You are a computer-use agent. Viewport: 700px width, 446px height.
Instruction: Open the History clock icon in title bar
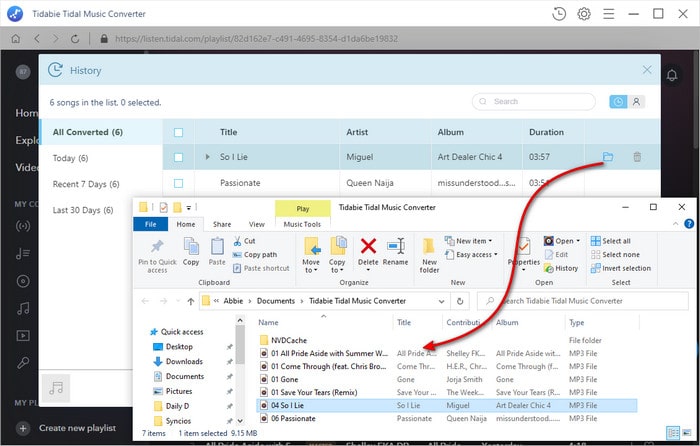coord(558,14)
